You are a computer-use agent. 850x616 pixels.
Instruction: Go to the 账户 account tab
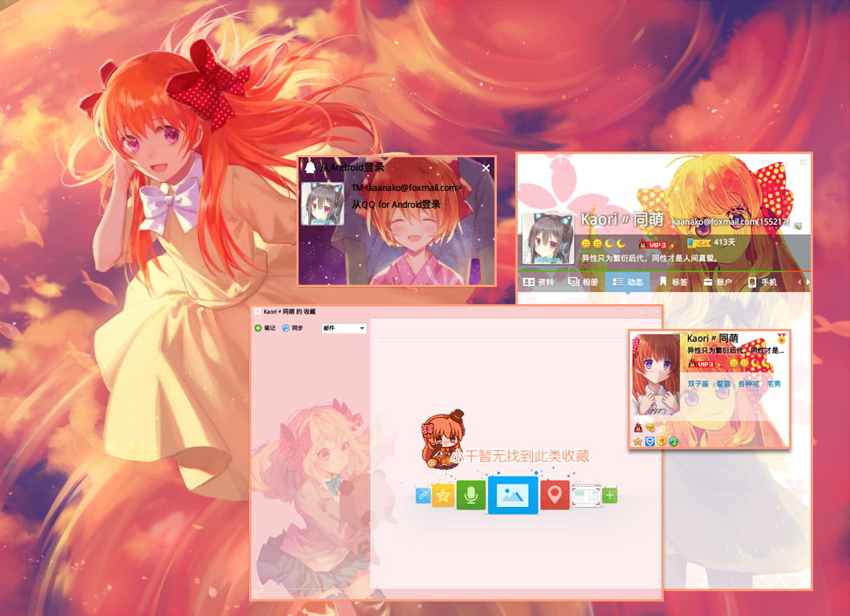click(x=718, y=282)
